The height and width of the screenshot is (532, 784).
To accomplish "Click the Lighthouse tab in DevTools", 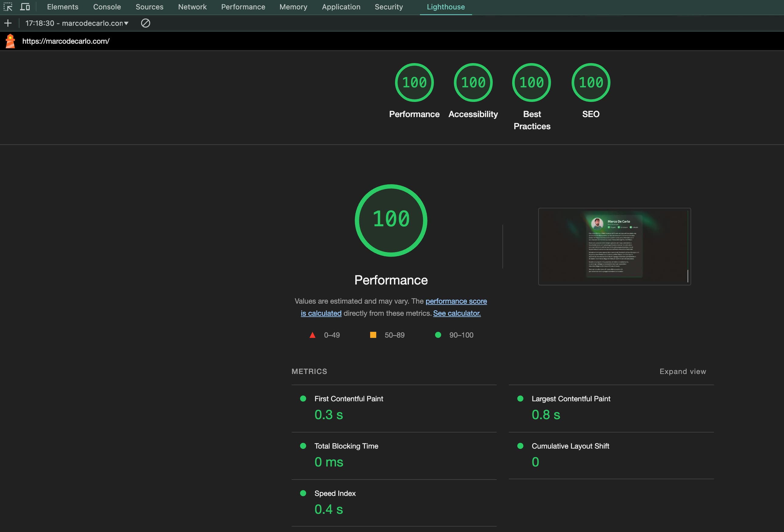I will 445,7.
